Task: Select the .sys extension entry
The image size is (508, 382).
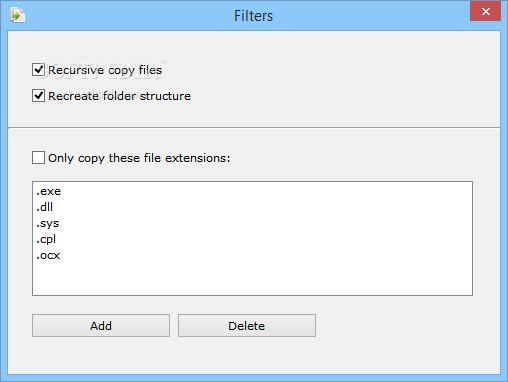Action: coord(48,223)
